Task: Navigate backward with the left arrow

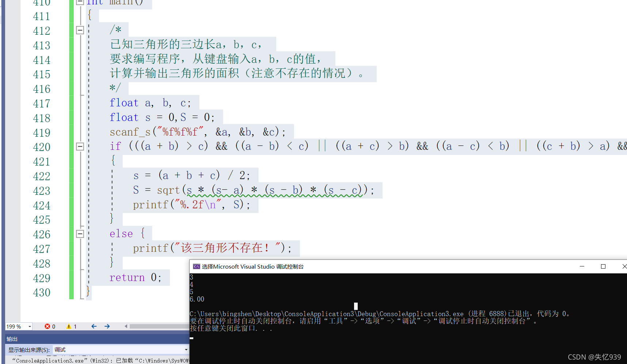Action: 94,326
